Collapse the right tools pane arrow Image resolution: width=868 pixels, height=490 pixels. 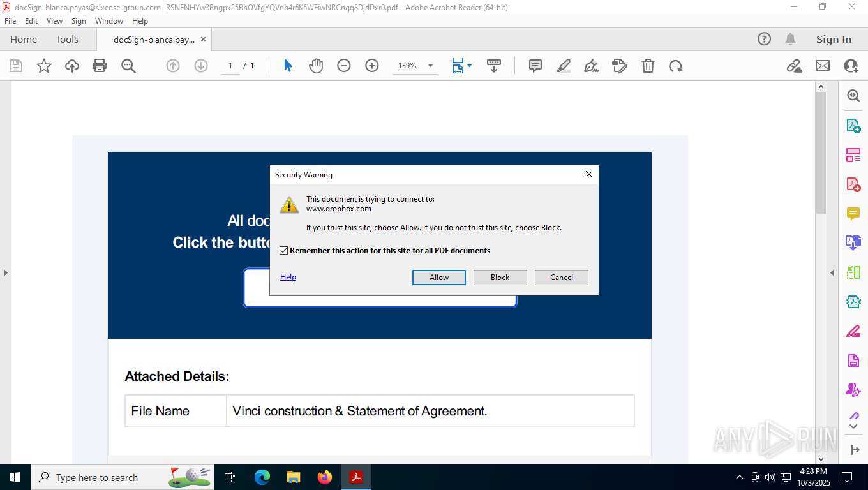(x=832, y=272)
